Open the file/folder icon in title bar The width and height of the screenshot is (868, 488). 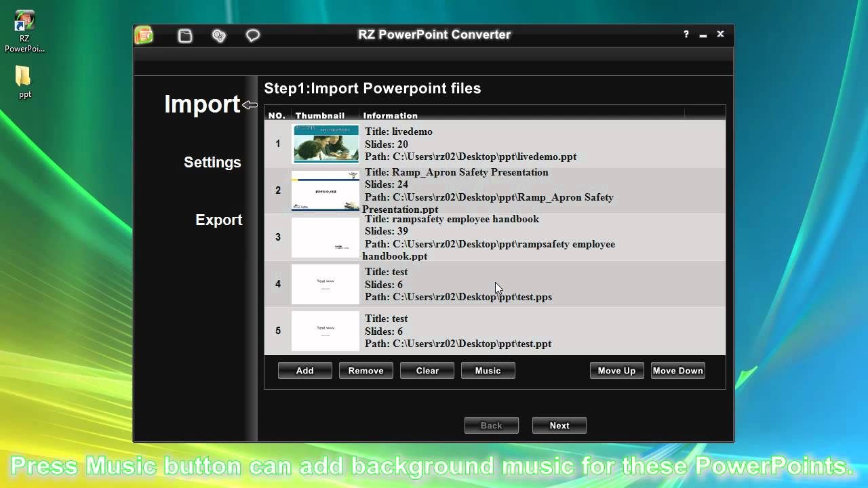(x=185, y=36)
